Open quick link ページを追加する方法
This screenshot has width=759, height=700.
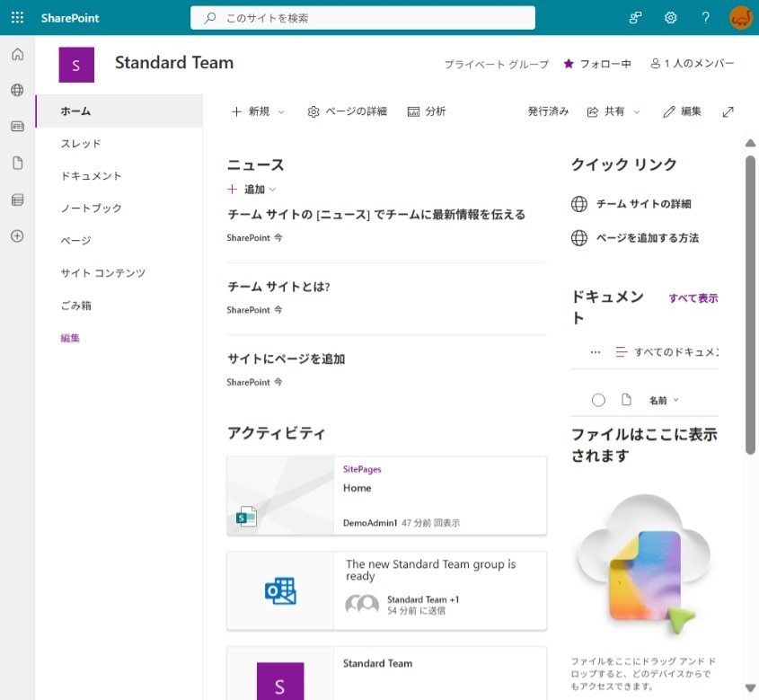click(635, 238)
